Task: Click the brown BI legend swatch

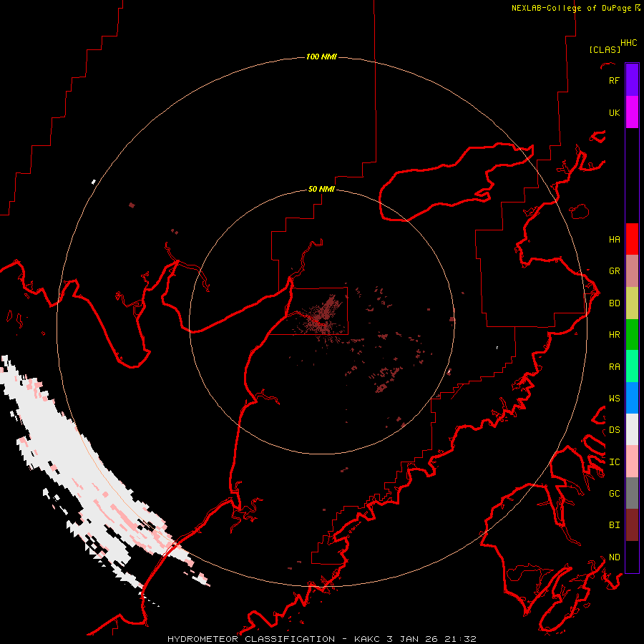Action: coord(632,525)
